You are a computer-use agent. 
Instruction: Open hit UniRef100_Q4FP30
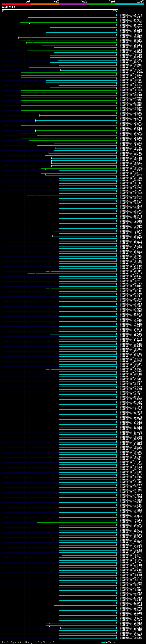(x=131, y=178)
